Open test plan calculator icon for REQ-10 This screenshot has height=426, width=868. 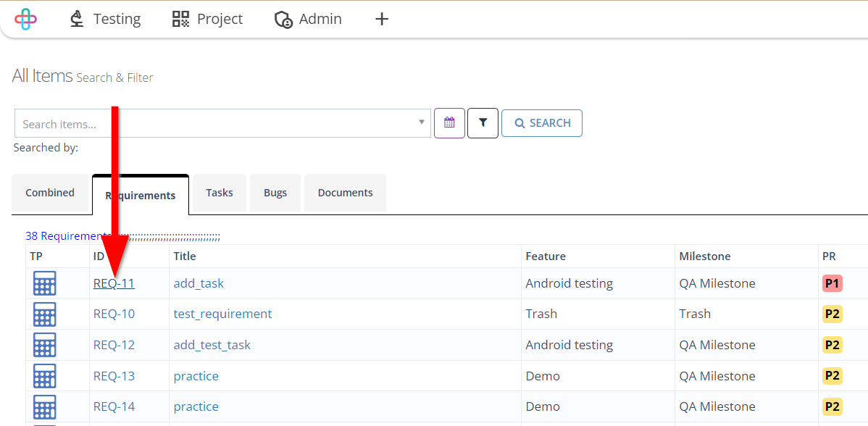[x=45, y=314]
